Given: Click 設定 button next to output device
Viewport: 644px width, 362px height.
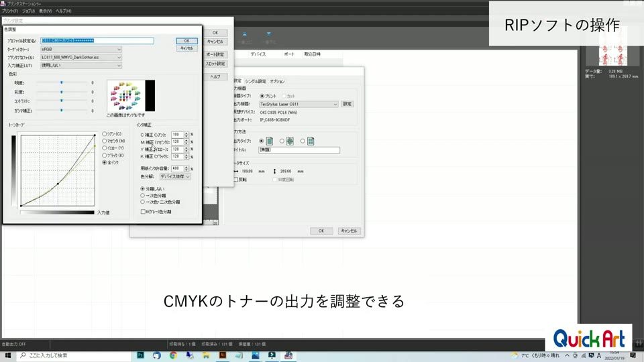Looking at the screenshot, I should 347,105.
